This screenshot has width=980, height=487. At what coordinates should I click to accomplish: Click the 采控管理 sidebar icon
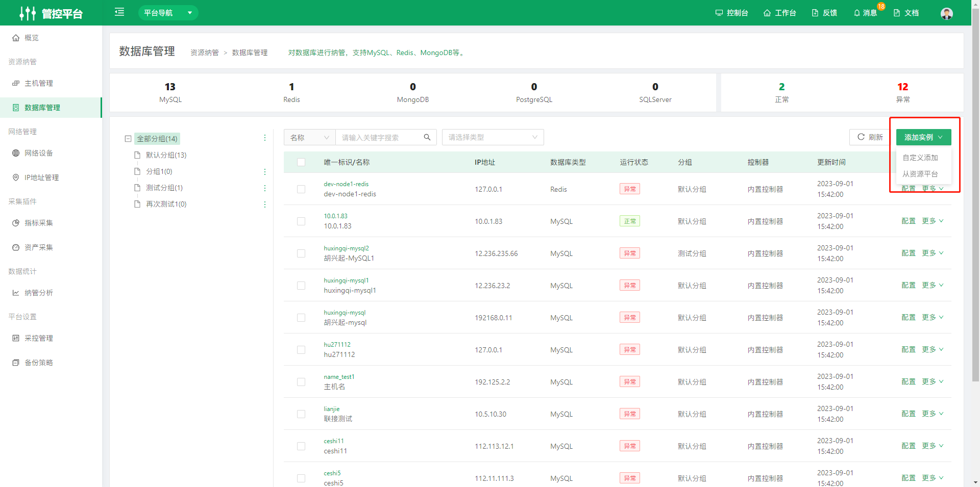point(16,338)
